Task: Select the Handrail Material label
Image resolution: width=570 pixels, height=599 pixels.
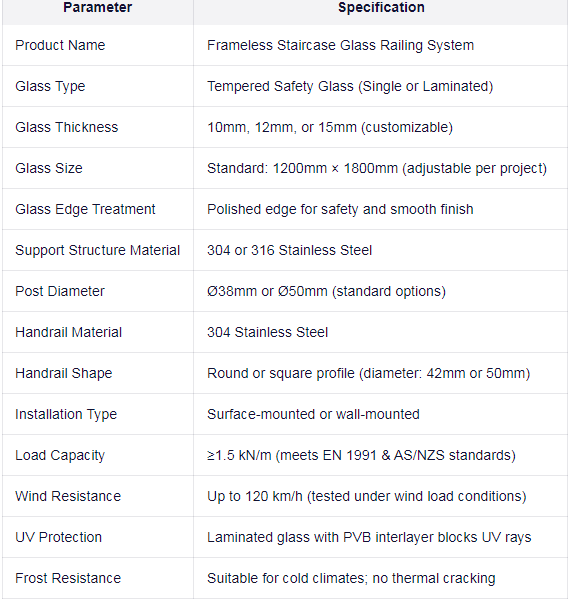Action: [68, 332]
